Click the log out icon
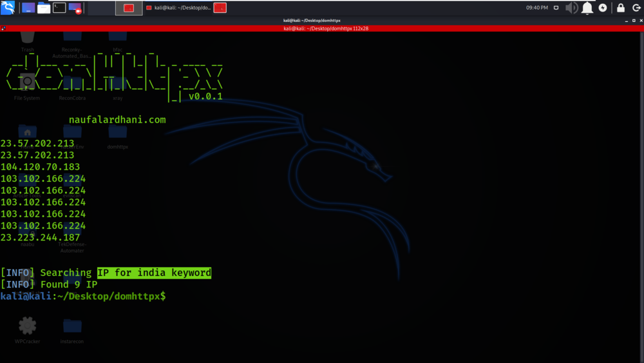 coord(636,8)
